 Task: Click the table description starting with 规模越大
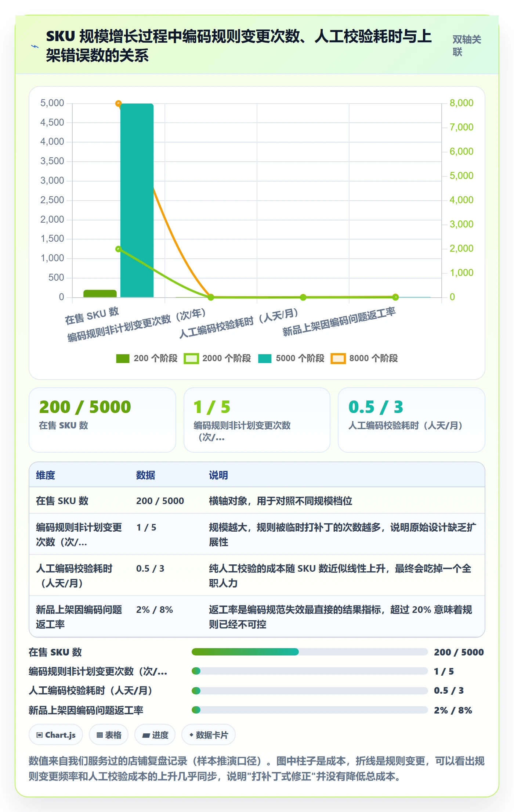coord(343,535)
